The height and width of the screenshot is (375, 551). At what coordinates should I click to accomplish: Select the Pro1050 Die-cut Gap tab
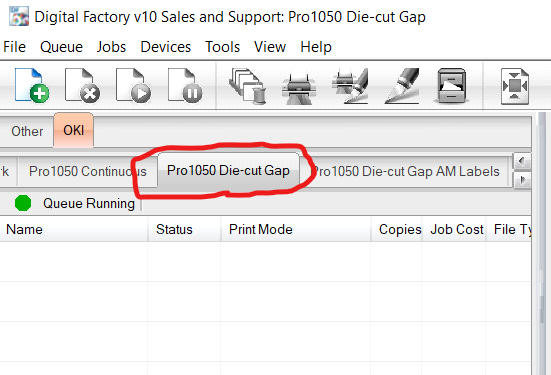click(228, 170)
